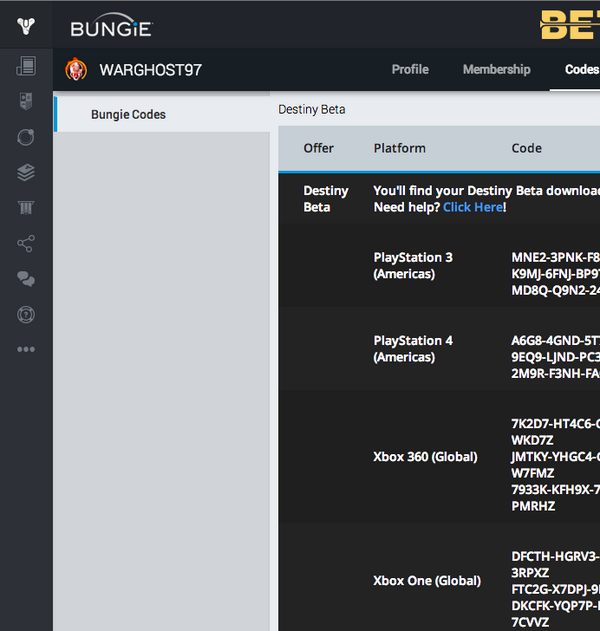
Task: Click the Offer column header
Action: 318,148
